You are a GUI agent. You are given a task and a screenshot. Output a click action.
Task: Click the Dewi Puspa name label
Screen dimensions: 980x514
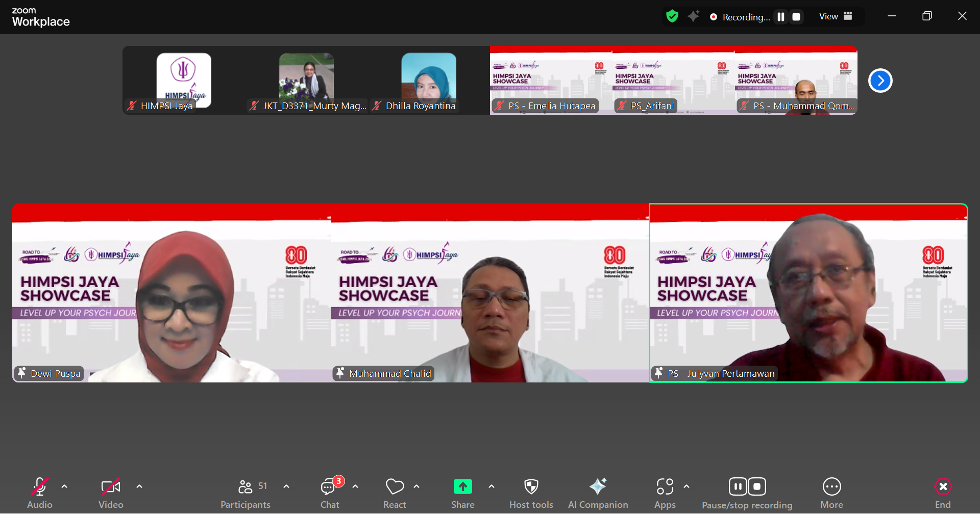point(56,374)
